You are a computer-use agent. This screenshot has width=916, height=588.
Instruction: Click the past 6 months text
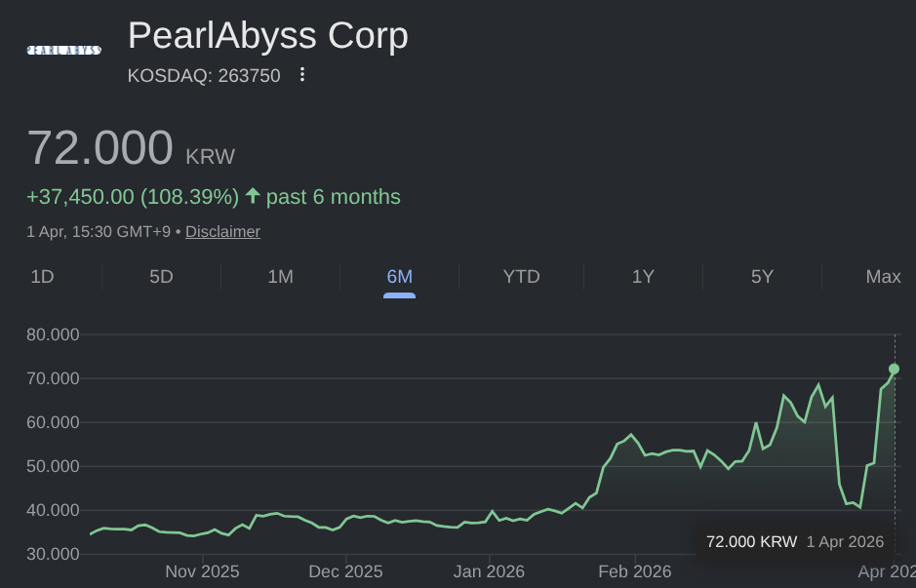[333, 197]
